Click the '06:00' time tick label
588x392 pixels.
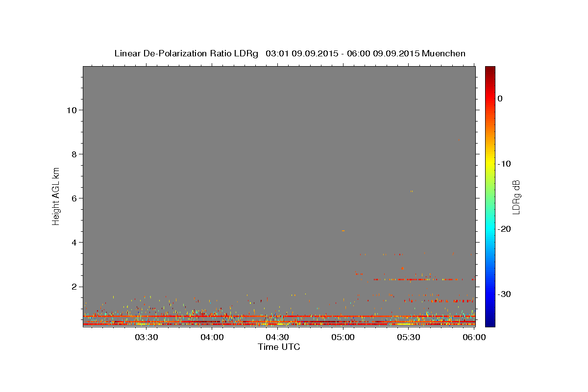(474, 337)
